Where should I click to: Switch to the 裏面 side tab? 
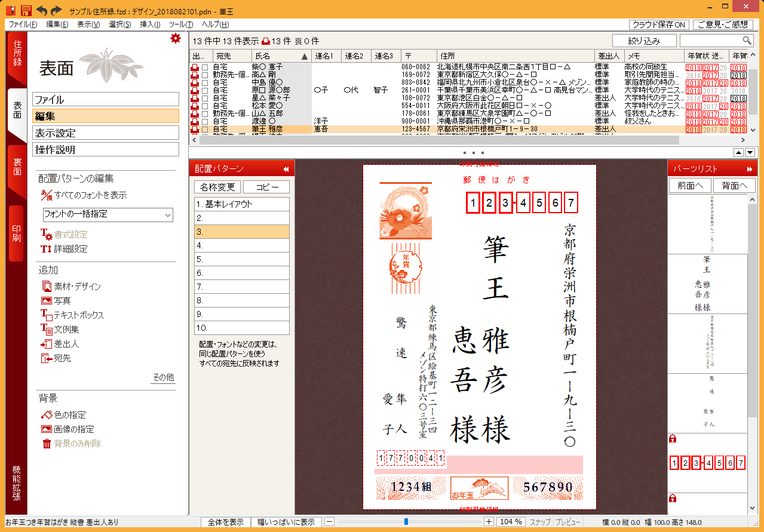(x=17, y=167)
